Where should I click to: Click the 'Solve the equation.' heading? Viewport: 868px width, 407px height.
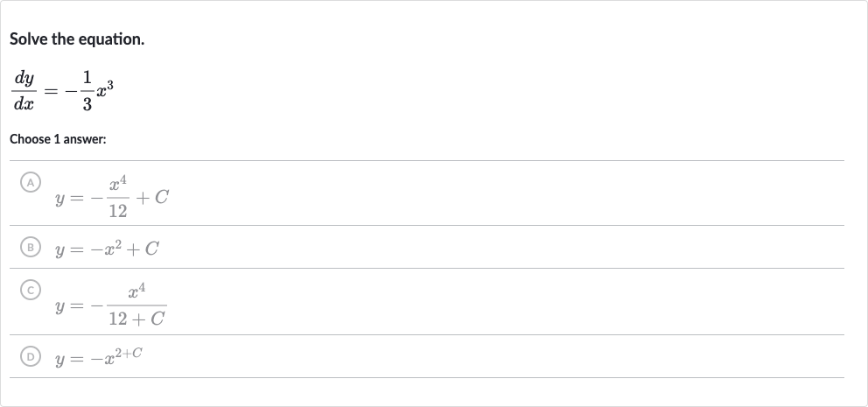pos(77,39)
